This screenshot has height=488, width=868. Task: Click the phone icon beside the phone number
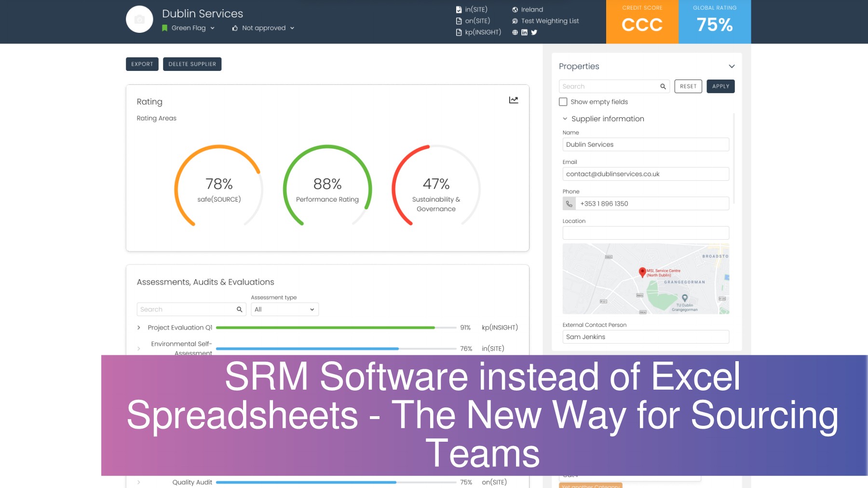(x=570, y=203)
